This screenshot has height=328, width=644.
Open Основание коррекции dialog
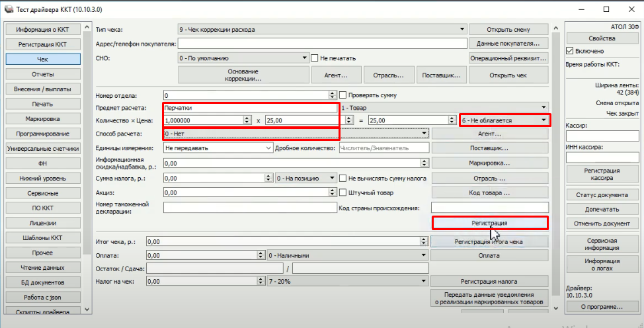point(244,75)
